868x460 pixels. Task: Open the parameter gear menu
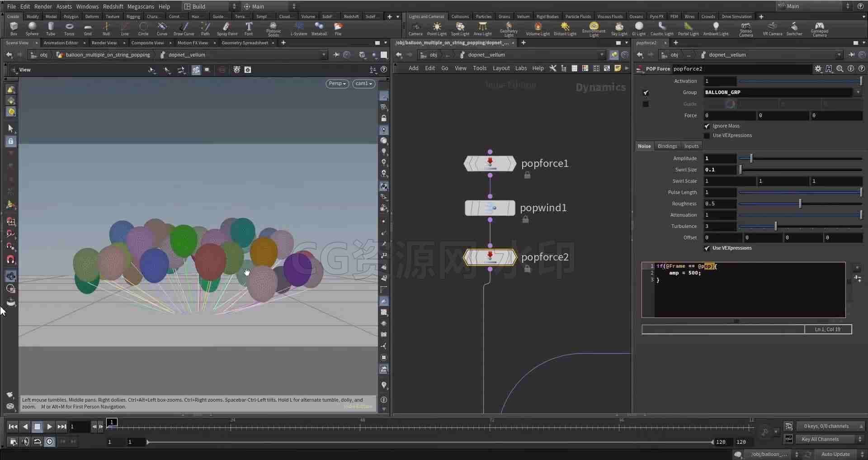point(818,69)
